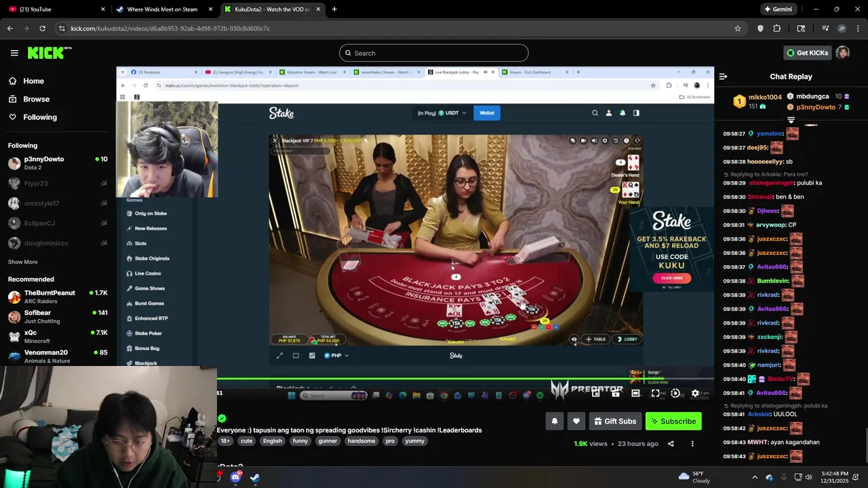The width and height of the screenshot is (868, 488).
Task: Click the Get KICKs button
Action: tap(808, 53)
